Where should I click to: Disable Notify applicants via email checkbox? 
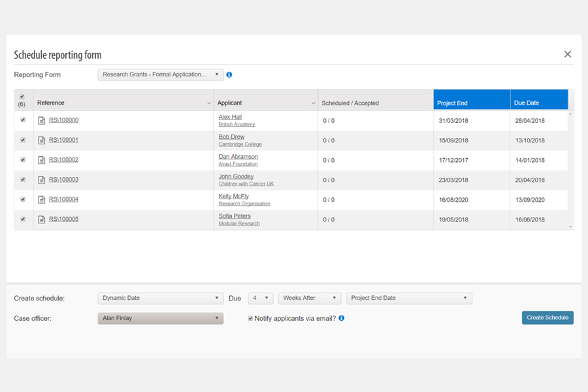click(250, 318)
